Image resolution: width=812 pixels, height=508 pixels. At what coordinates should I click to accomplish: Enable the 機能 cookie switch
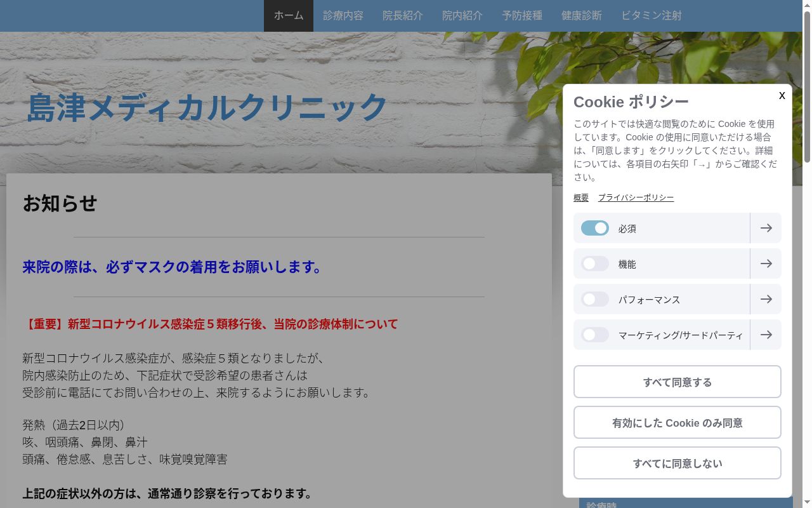coord(595,264)
